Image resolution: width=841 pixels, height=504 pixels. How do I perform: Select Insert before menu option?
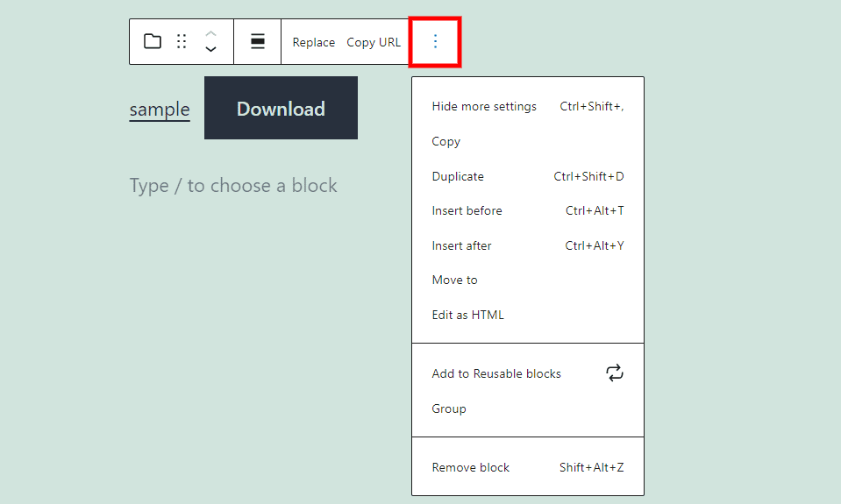tap(528, 210)
